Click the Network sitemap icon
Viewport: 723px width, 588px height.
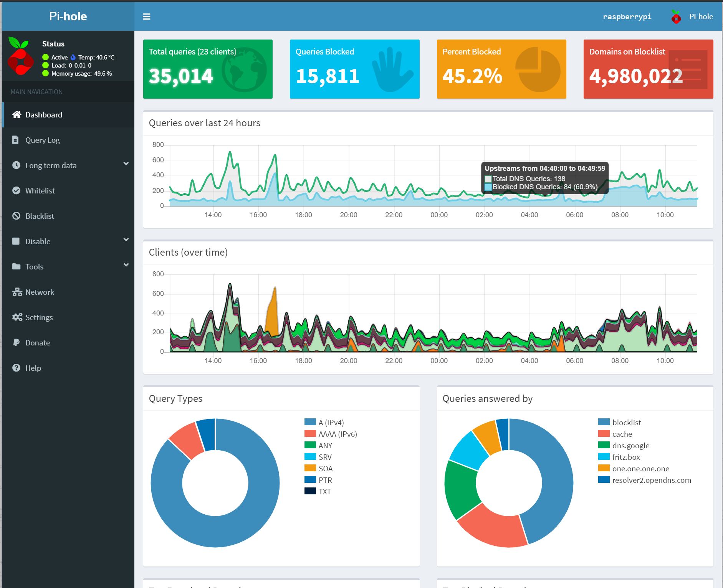coord(17,292)
